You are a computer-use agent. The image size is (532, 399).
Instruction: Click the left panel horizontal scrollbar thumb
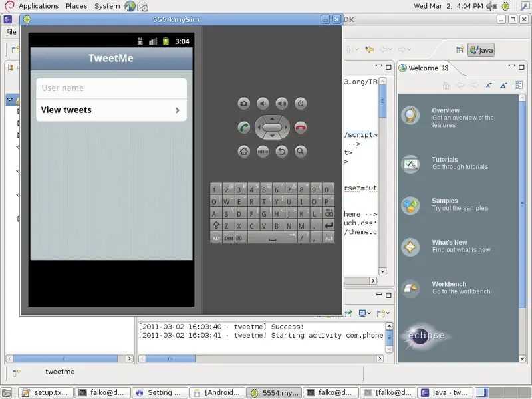coord(65,358)
